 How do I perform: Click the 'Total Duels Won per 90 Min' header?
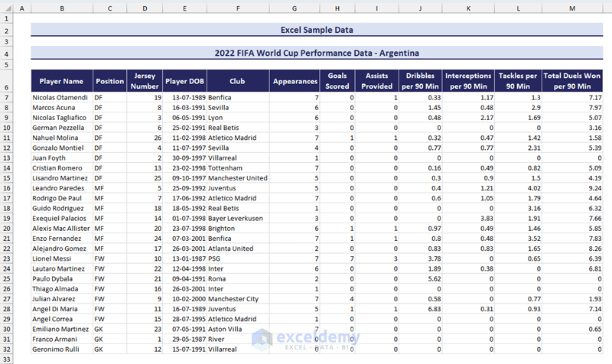[x=572, y=81]
